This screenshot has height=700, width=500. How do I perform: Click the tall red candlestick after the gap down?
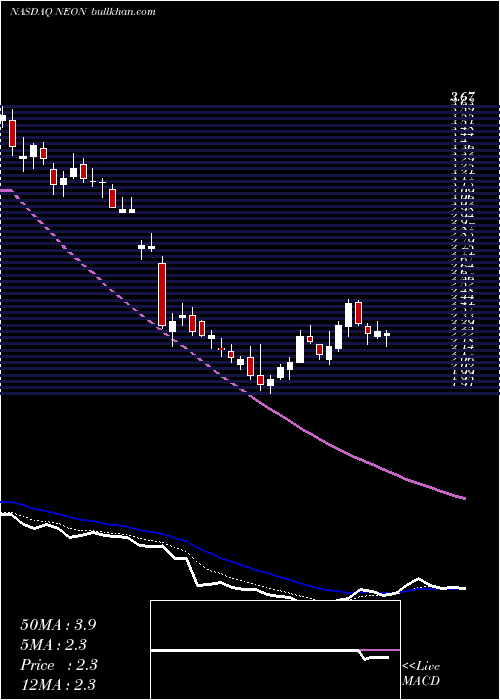[x=162, y=294]
